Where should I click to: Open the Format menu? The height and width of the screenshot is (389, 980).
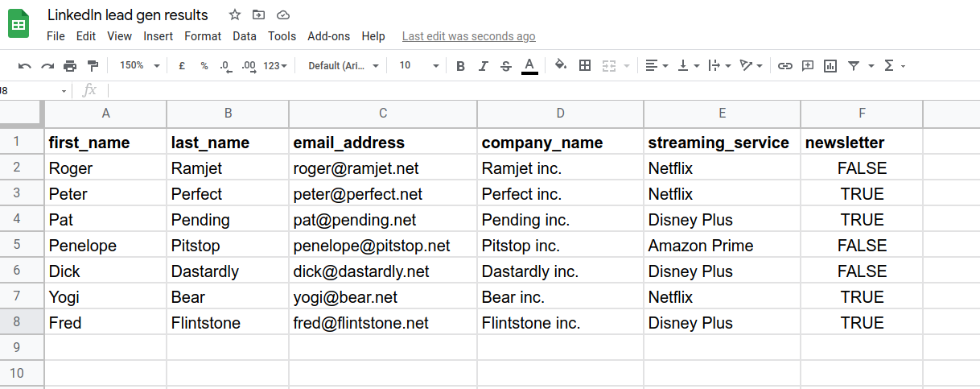(203, 36)
